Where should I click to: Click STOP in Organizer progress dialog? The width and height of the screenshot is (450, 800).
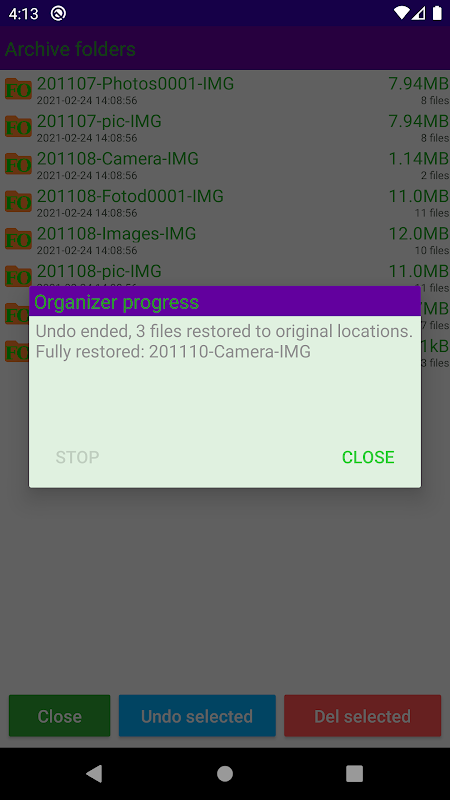point(78,457)
